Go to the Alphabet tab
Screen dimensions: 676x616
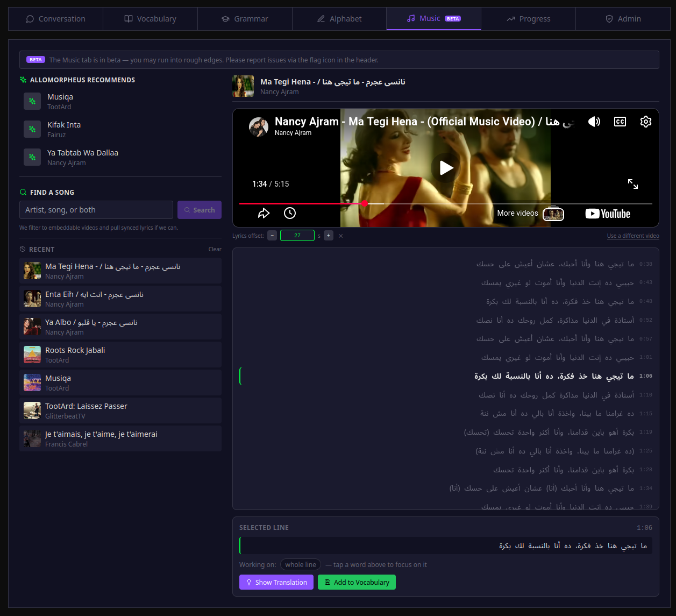coord(339,19)
